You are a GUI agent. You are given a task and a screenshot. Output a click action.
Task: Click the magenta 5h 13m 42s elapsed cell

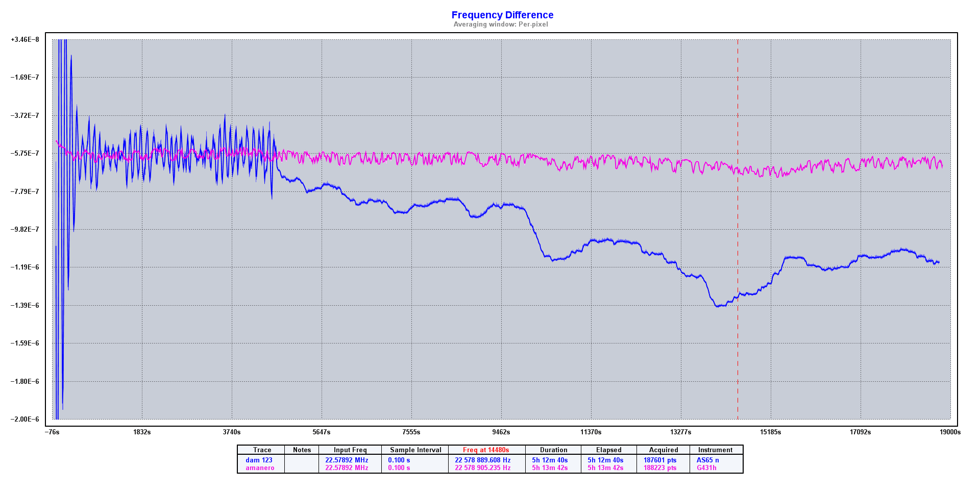tap(605, 468)
